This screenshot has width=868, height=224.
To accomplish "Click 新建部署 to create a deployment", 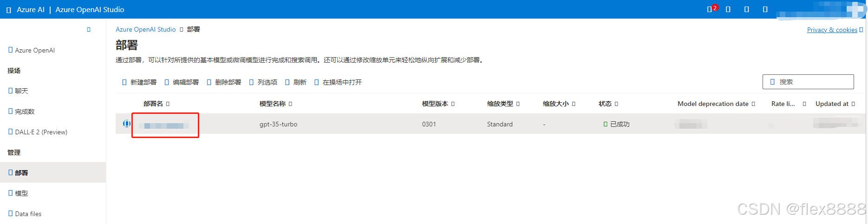I will [x=139, y=82].
